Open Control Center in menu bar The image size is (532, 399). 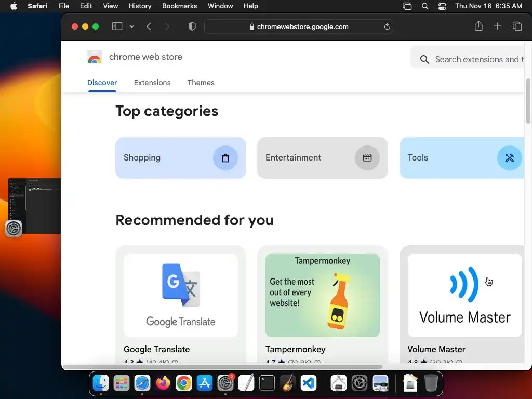coord(442,6)
